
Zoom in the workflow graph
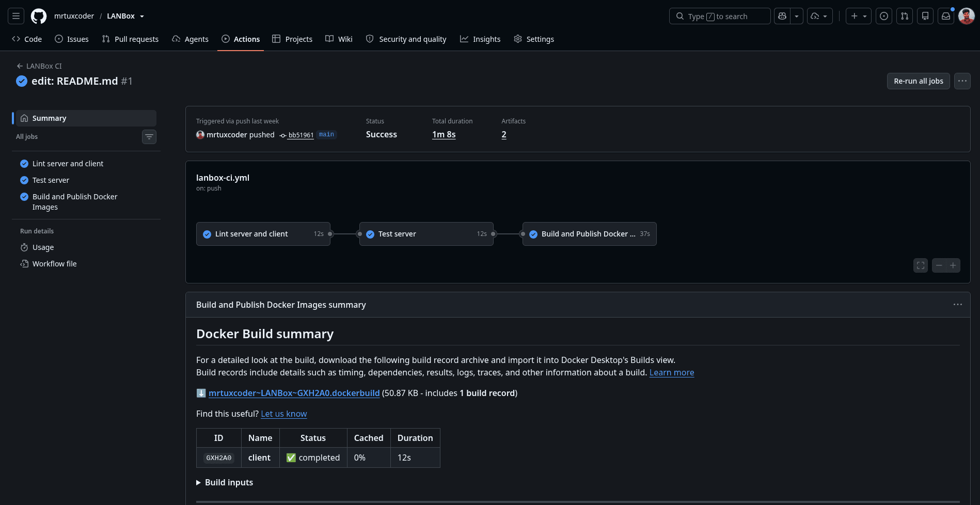click(x=953, y=265)
